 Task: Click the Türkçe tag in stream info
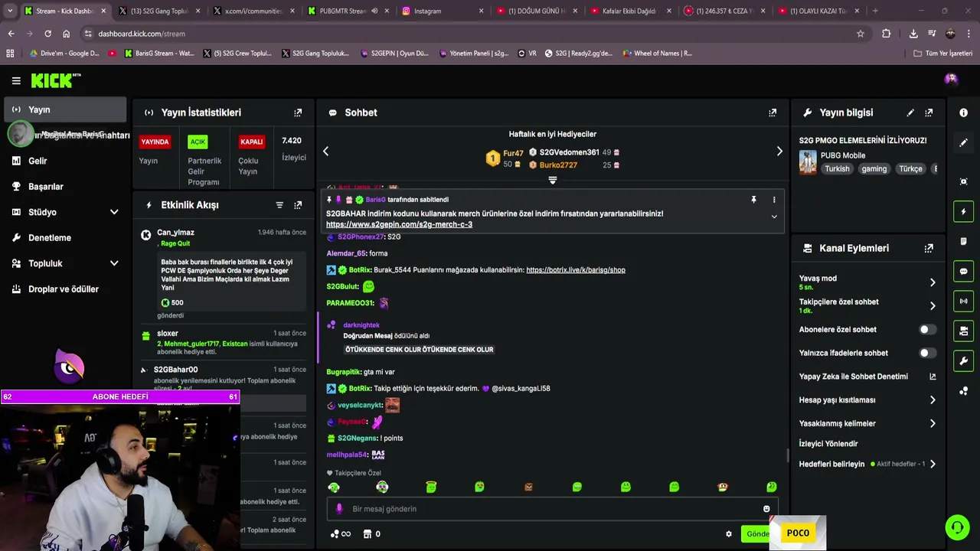[x=910, y=169]
